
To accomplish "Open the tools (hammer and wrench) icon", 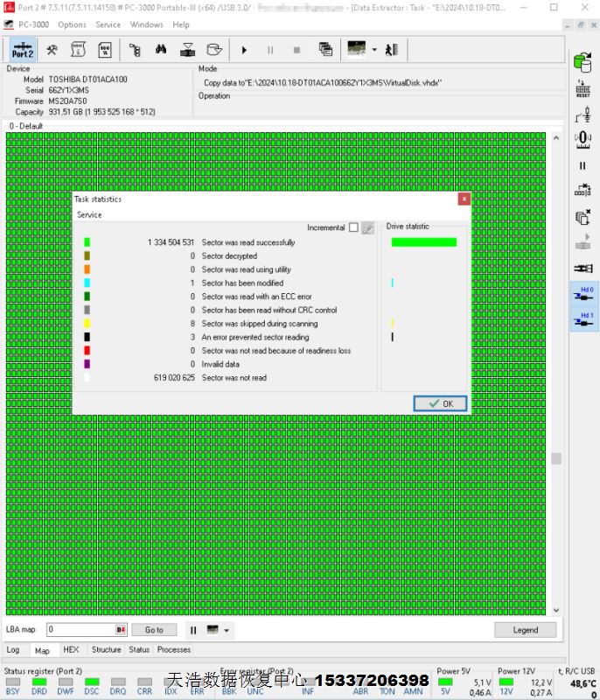I will coord(52,50).
